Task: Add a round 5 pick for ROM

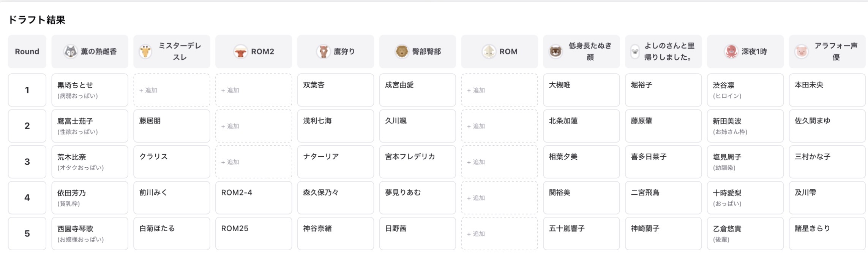Action: point(499,234)
